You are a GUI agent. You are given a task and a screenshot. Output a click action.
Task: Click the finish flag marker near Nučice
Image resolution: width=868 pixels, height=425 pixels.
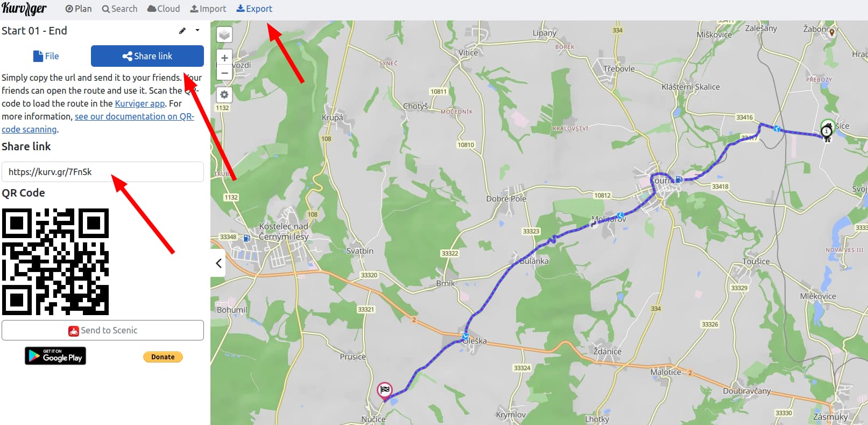pyautogui.click(x=384, y=391)
